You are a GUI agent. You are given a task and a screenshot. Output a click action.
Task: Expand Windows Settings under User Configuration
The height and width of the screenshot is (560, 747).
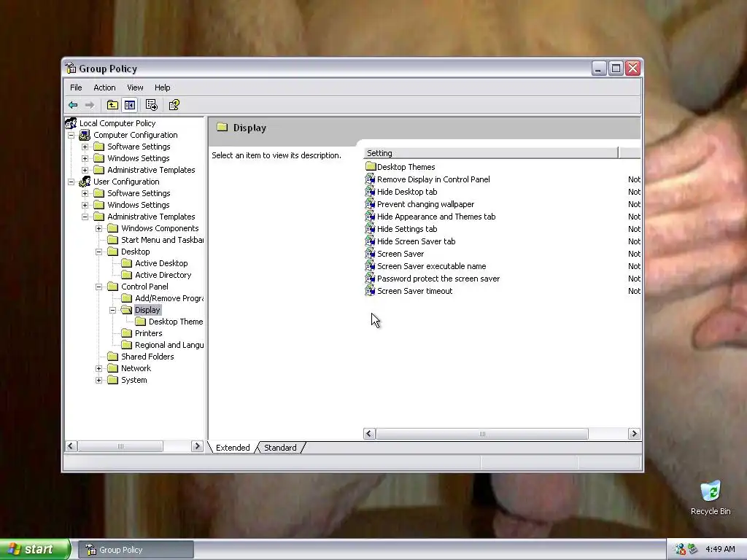pos(85,205)
